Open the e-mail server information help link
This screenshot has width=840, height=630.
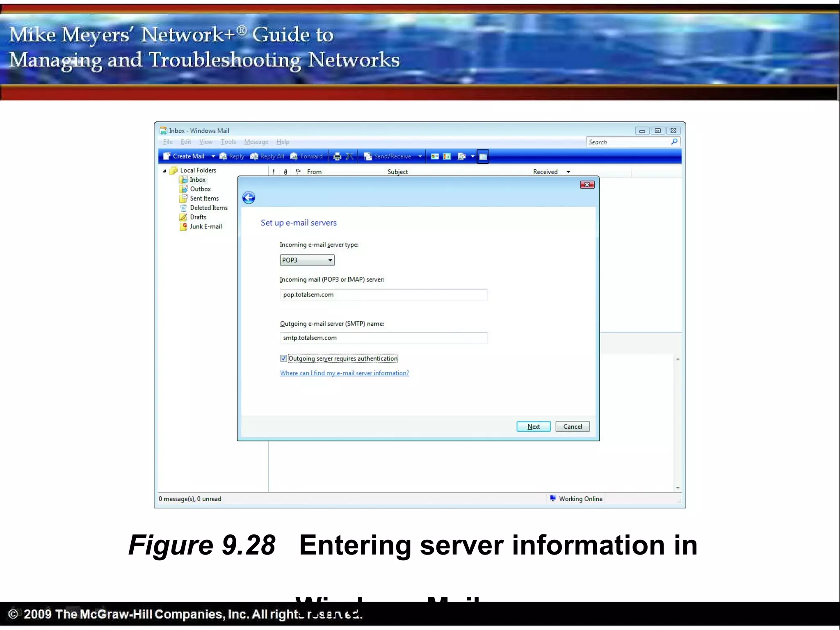(x=345, y=373)
